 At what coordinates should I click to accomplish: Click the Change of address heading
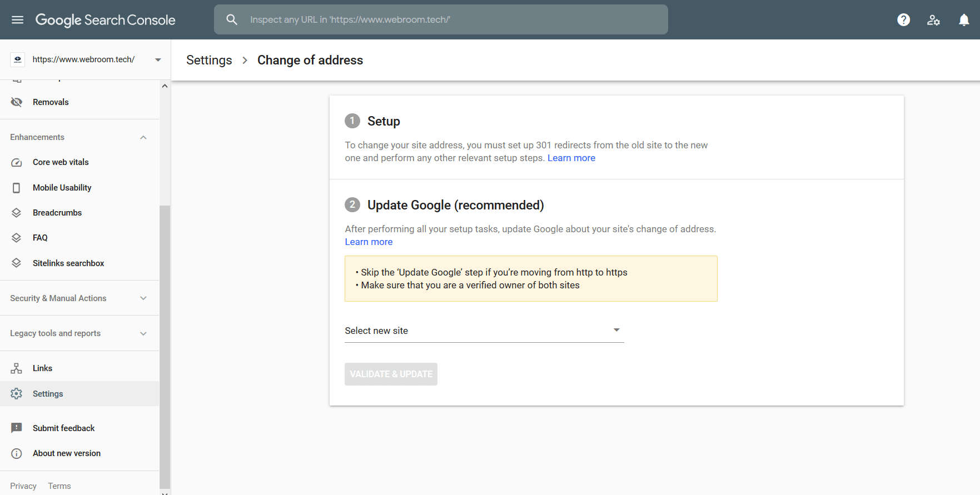coord(310,60)
